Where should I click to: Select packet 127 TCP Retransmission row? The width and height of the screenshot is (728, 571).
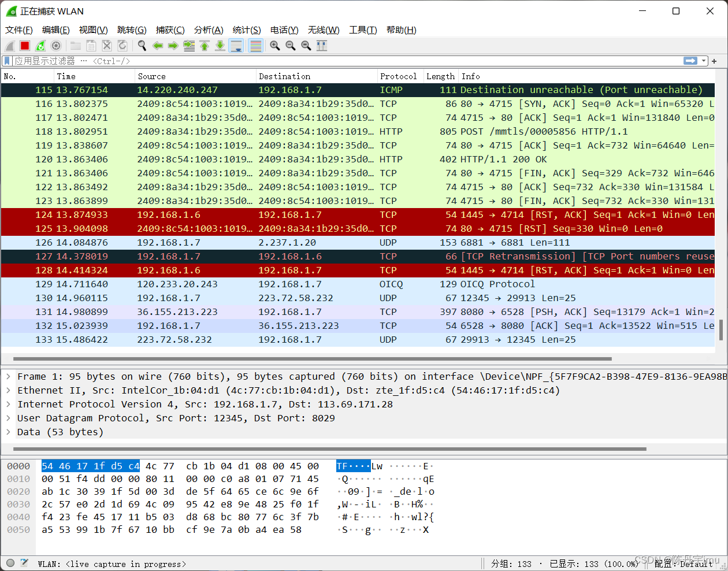pyautogui.click(x=358, y=257)
